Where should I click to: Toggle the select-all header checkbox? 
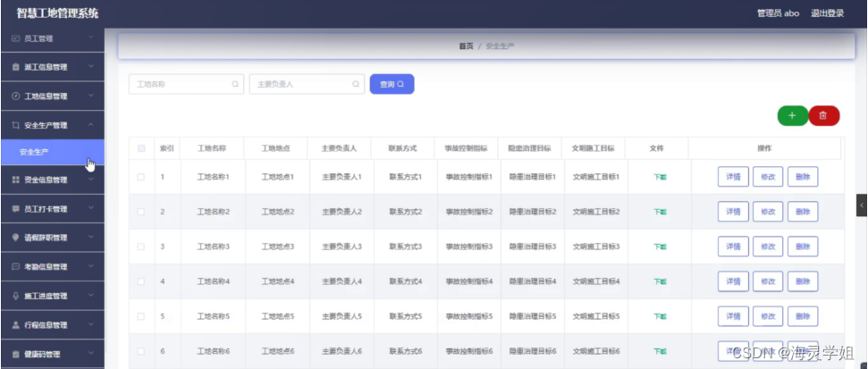(x=141, y=148)
